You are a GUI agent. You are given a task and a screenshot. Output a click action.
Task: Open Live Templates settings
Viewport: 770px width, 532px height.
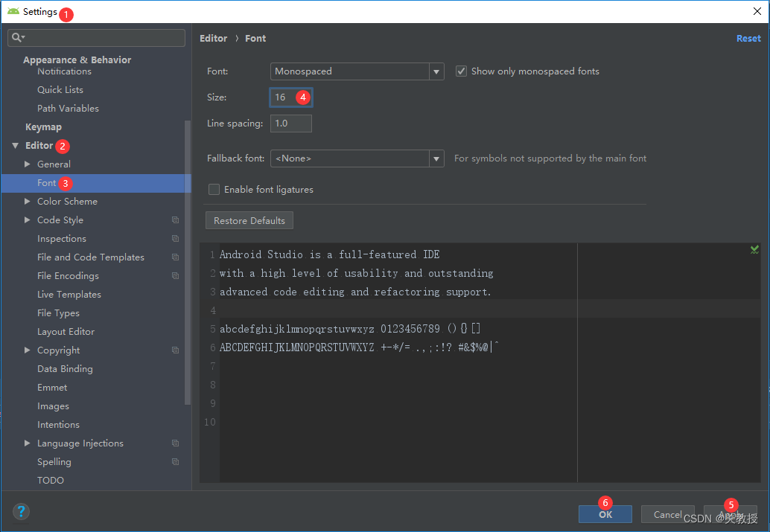(69, 295)
